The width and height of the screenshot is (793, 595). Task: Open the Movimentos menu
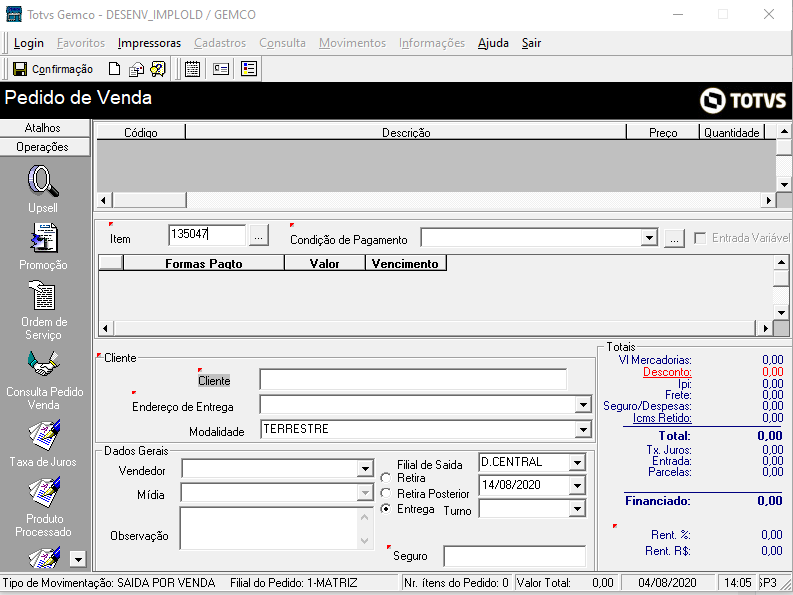coord(353,43)
